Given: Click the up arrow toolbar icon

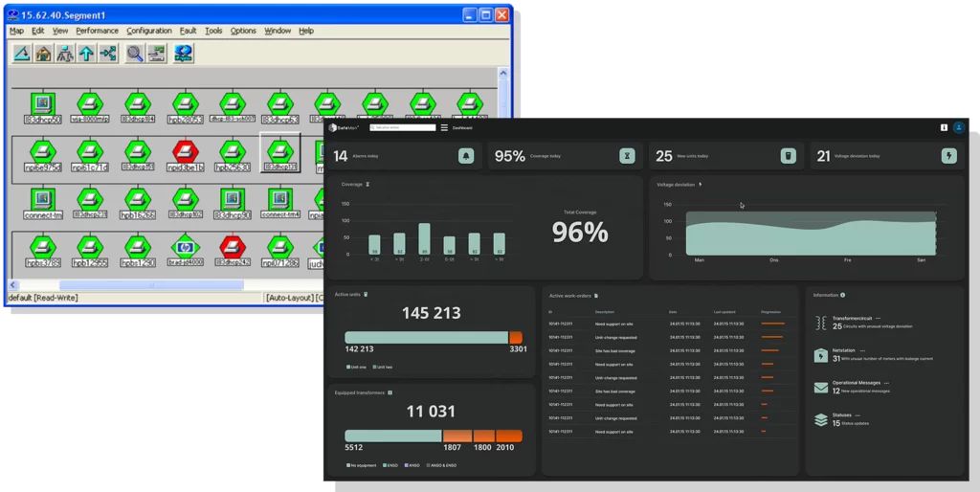Looking at the screenshot, I should pos(86,54).
